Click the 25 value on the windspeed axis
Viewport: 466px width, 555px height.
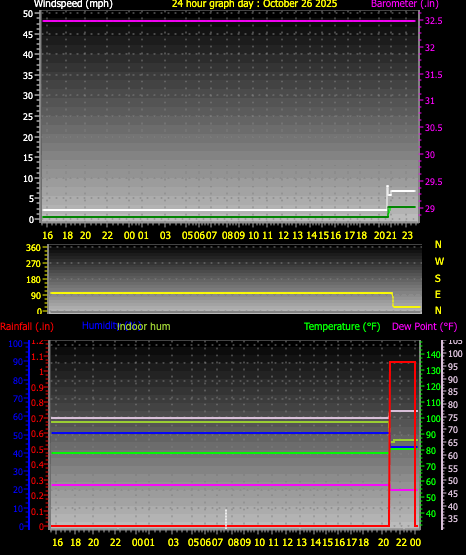pyautogui.click(x=28, y=117)
